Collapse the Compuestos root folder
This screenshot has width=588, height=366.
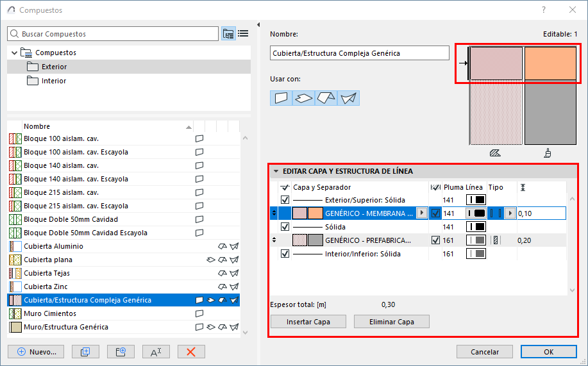click(14, 53)
